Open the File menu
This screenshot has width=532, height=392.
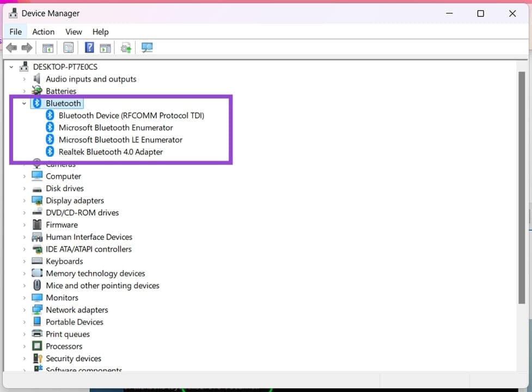click(x=15, y=32)
